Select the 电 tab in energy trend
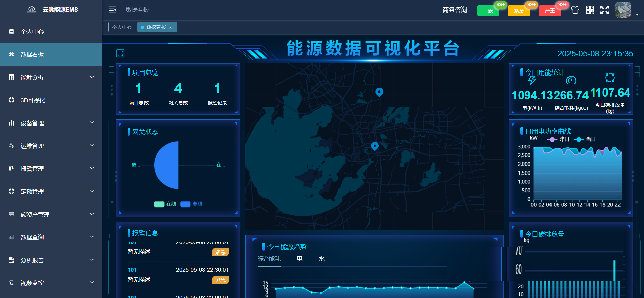The height and width of the screenshot is (298, 644). point(300,259)
